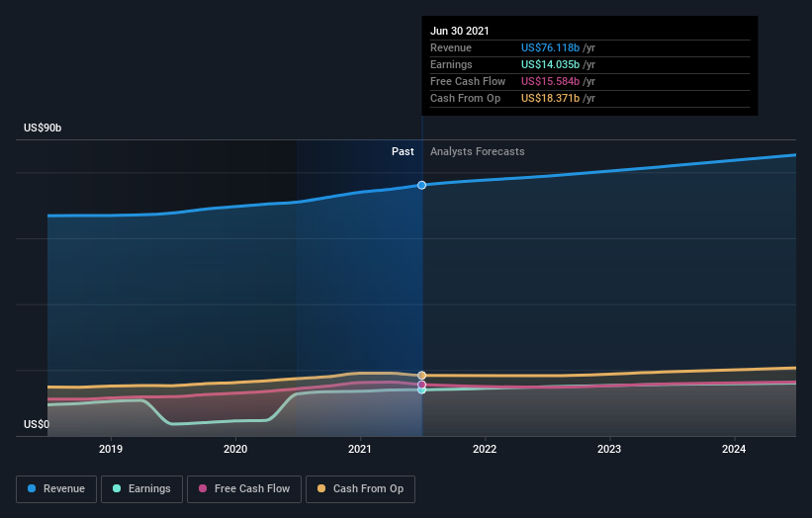Click the Revenue data point marker on the blue line
The image size is (812, 518).
point(422,185)
